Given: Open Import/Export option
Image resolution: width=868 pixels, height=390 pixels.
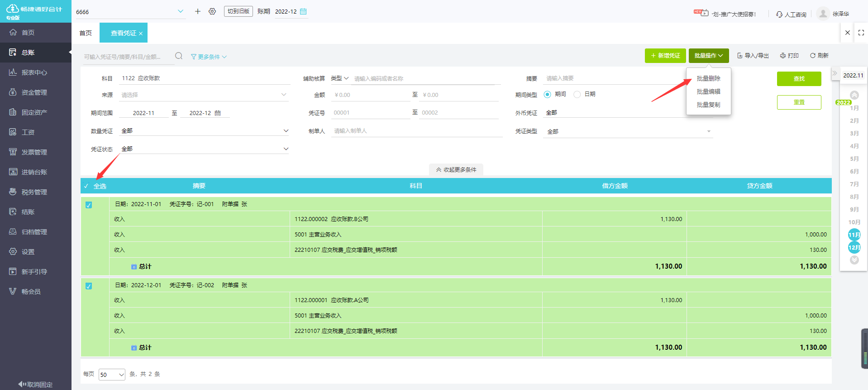Looking at the screenshot, I should [x=753, y=56].
